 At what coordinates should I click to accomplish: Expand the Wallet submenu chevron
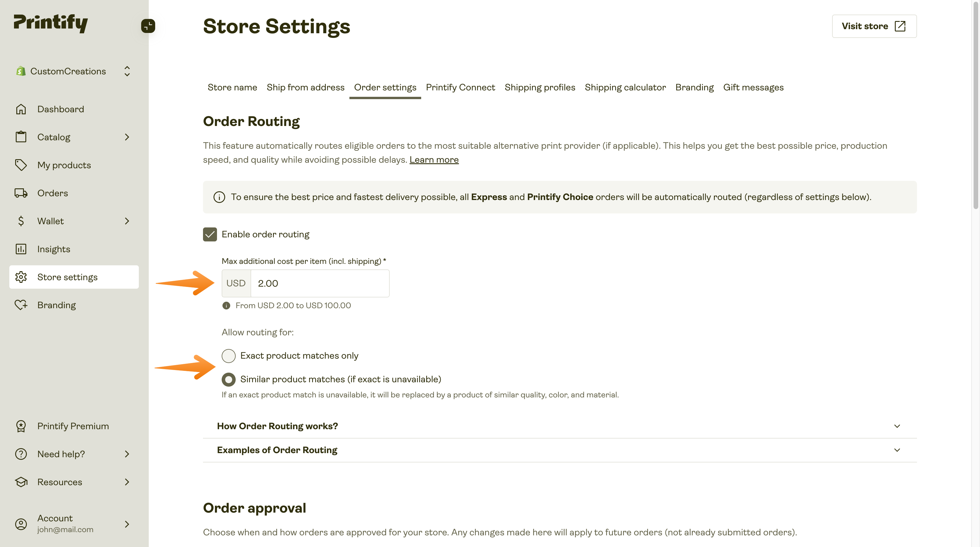pyautogui.click(x=127, y=221)
